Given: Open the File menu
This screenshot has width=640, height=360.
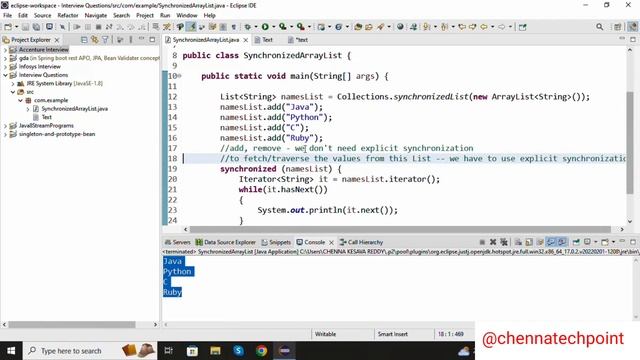Looking at the screenshot, I should pyautogui.click(x=7, y=16).
